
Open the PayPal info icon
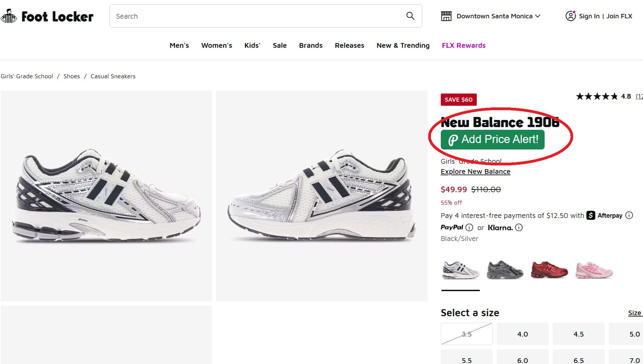469,227
